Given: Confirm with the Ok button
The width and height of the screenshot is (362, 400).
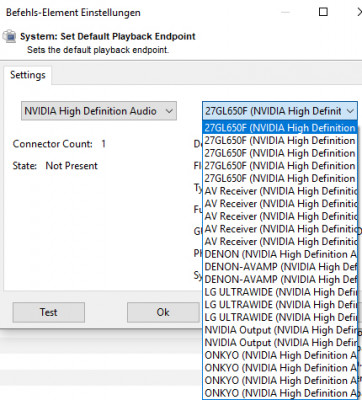Looking at the screenshot, I should (x=163, y=312).
